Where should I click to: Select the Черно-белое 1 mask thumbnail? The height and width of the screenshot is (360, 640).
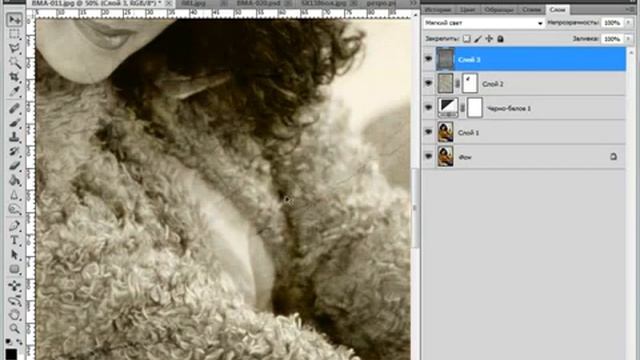(x=475, y=108)
